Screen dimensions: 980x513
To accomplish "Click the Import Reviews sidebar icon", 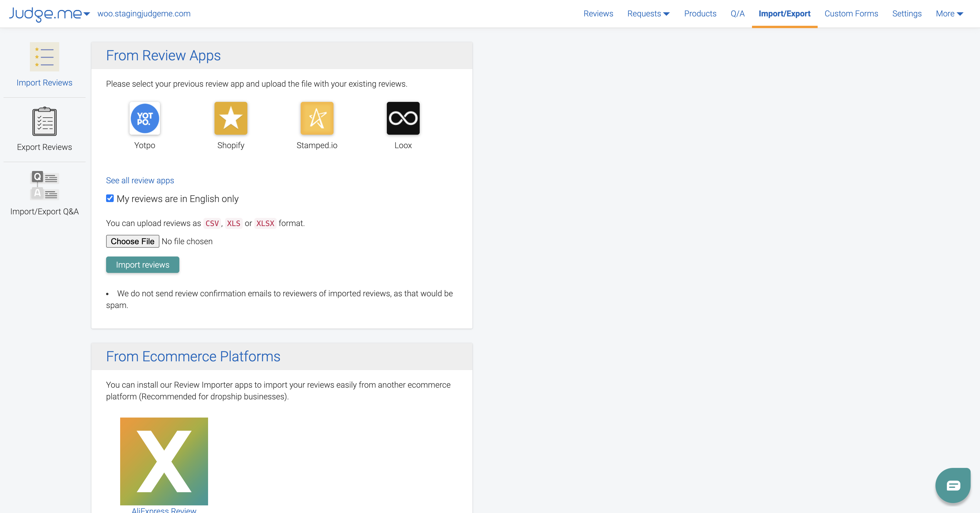I will click(x=45, y=57).
